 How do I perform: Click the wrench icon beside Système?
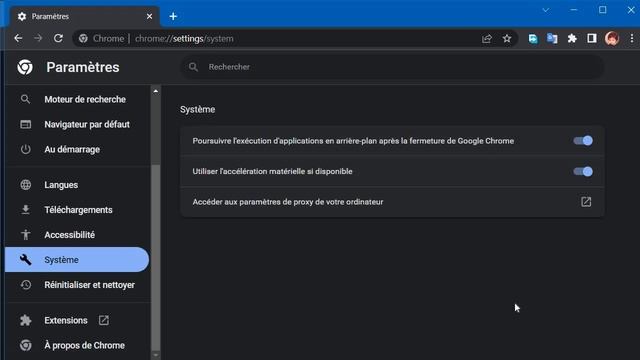pos(25,260)
